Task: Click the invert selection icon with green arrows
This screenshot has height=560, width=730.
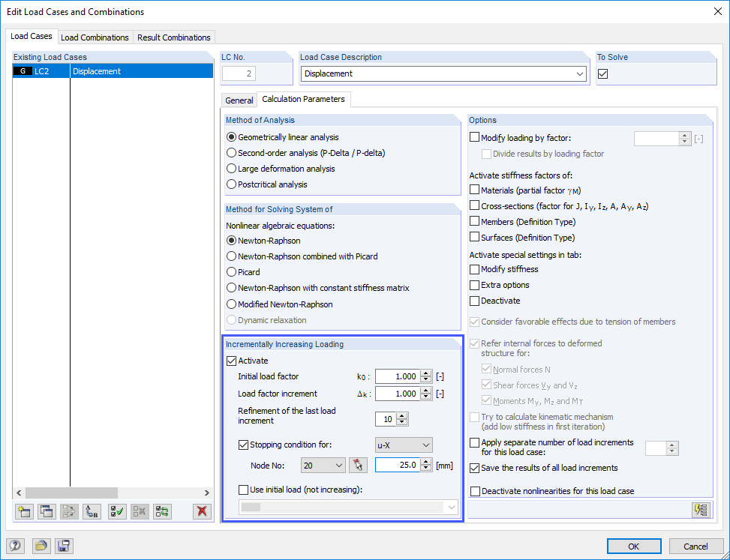Action: pos(163,511)
